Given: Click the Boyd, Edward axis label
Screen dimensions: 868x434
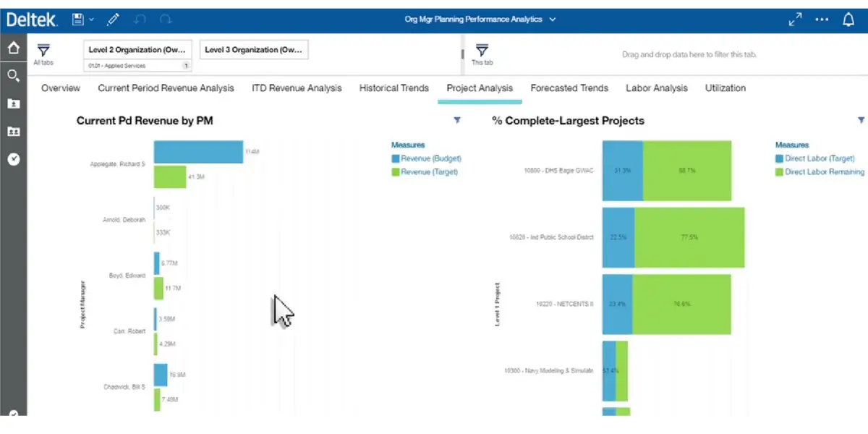Looking at the screenshot, I should pos(127,276).
